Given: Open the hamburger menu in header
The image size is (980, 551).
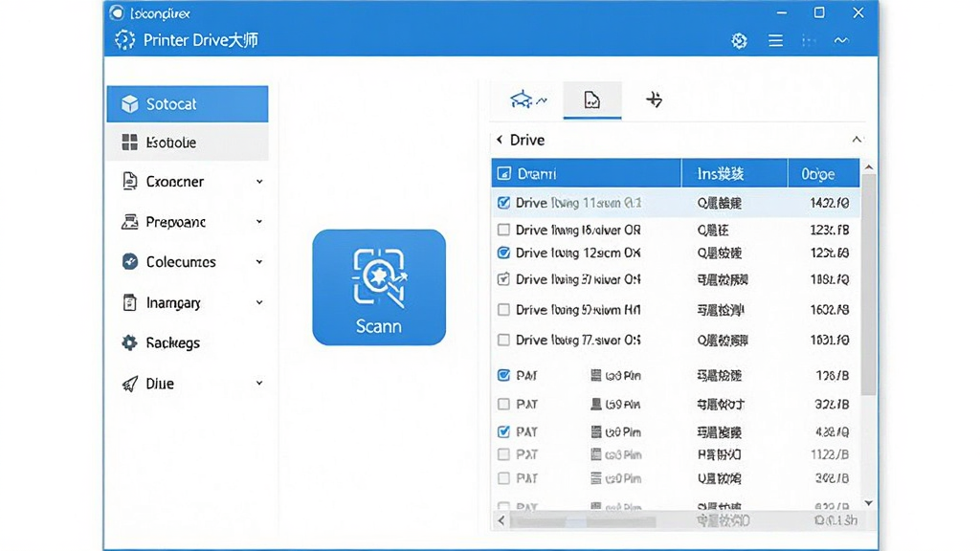Looking at the screenshot, I should click(x=775, y=40).
